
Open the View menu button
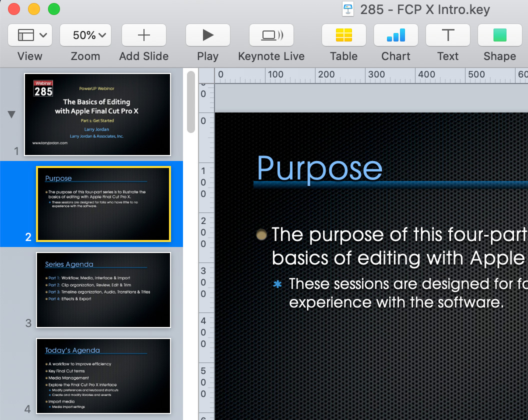(30, 35)
